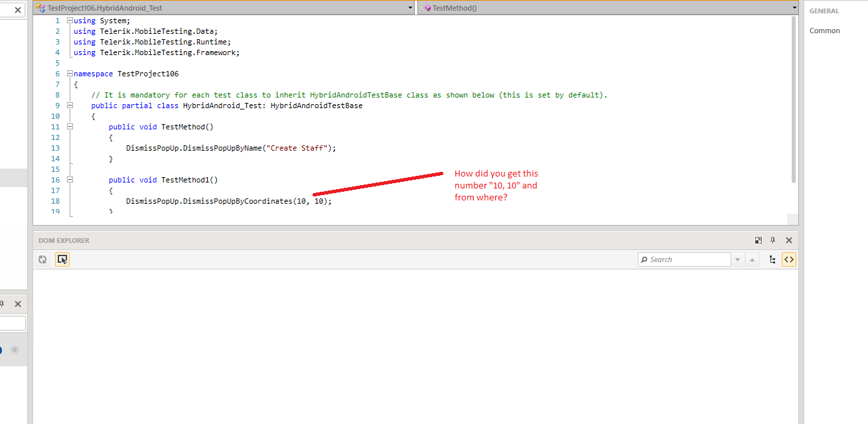The width and height of the screenshot is (868, 430).
Task: Select the Common properties category
Action: tap(824, 31)
